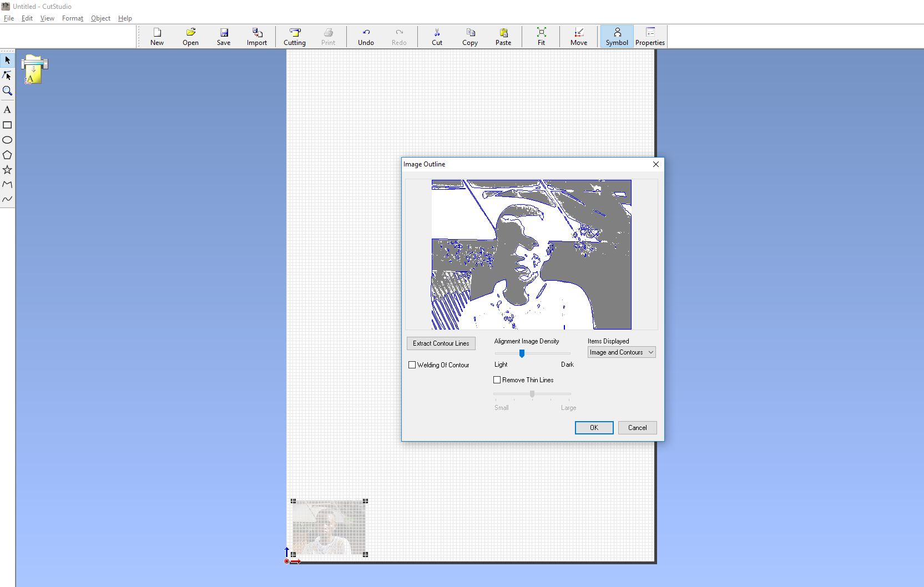This screenshot has height=587, width=924.
Task: Select the imported photo on the canvas
Action: click(x=329, y=528)
